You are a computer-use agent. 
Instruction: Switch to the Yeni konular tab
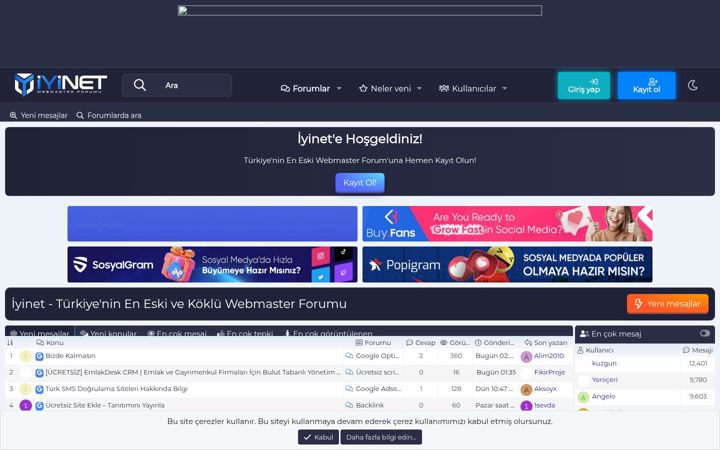pos(108,333)
